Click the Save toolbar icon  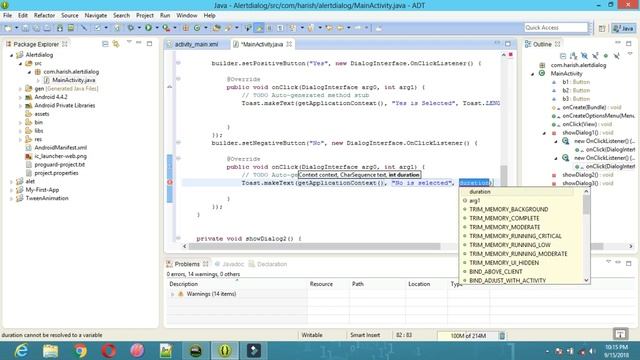click(25, 28)
